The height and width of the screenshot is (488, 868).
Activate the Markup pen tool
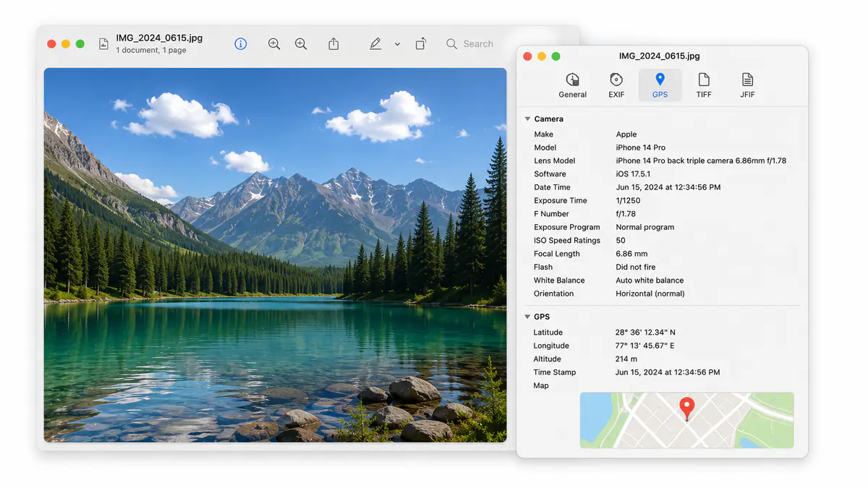[x=375, y=44]
